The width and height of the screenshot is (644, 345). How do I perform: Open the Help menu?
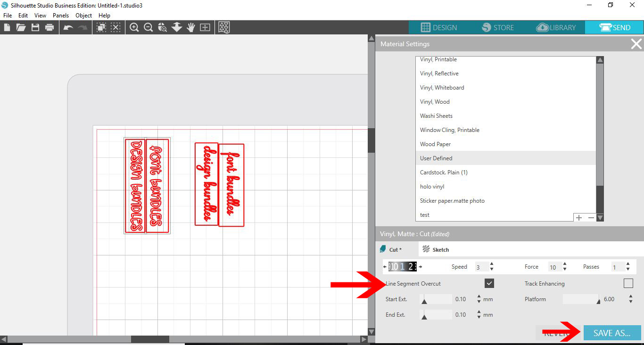104,16
